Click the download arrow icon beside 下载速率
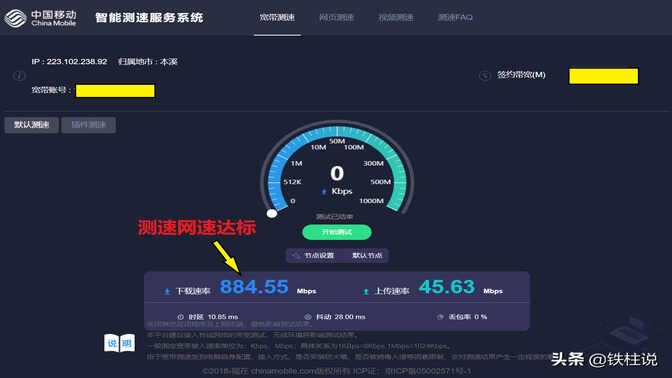This screenshot has width=672, height=378. point(167,291)
